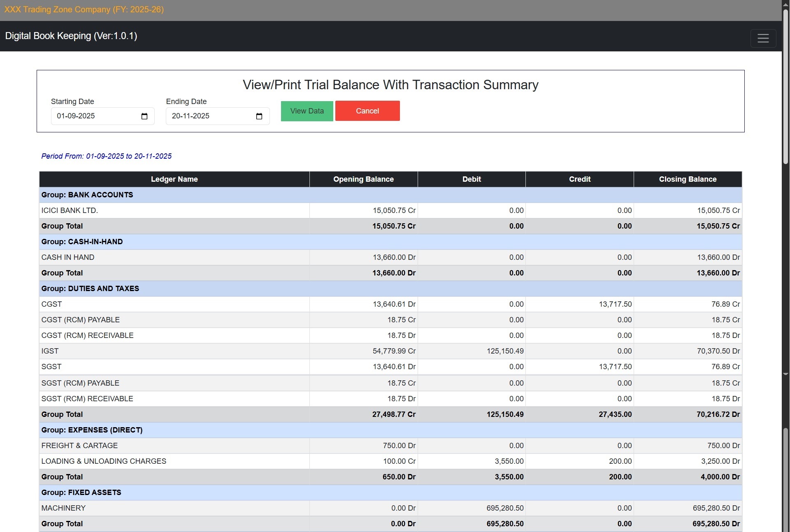Open Ending Date calendar picker icon
Image resolution: width=790 pixels, height=532 pixels.
(259, 116)
